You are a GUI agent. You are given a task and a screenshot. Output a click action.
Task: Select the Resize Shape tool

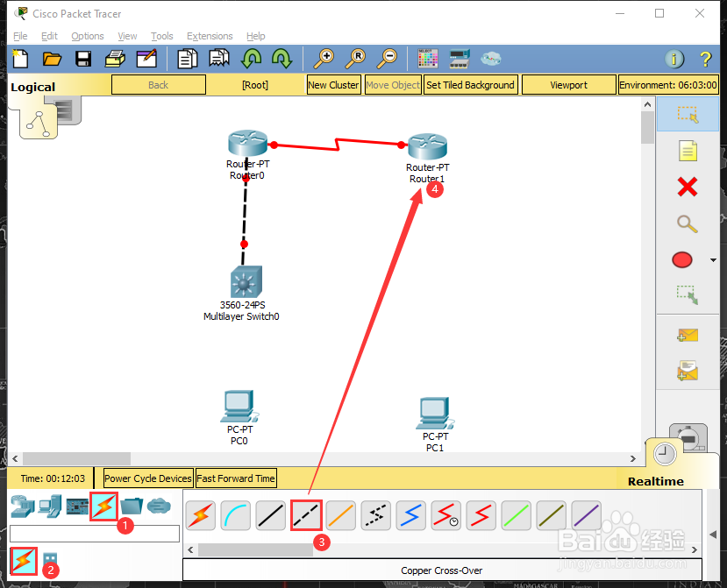pos(688,294)
